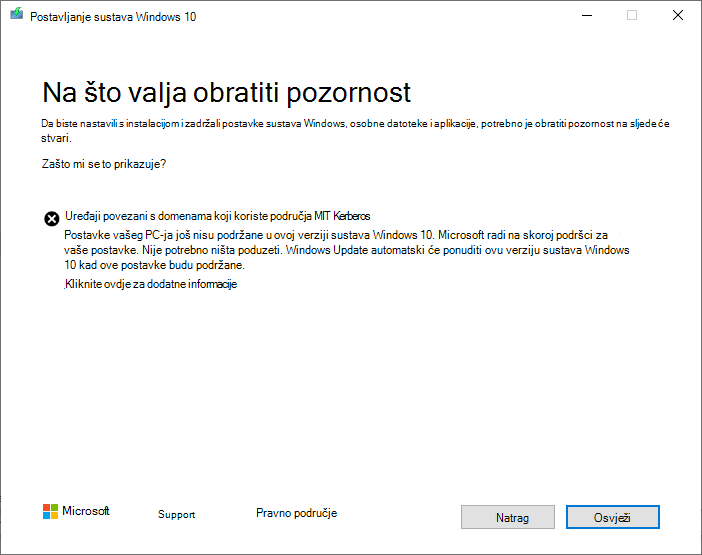702x555 pixels.
Task: Minimize the Windows 10 Setup window
Action: point(587,16)
